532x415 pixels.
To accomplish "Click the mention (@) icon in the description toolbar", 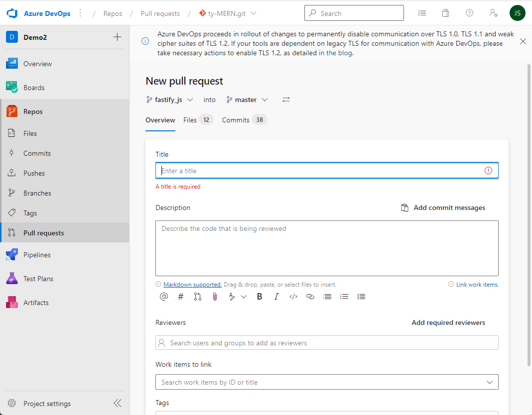I will point(164,297).
